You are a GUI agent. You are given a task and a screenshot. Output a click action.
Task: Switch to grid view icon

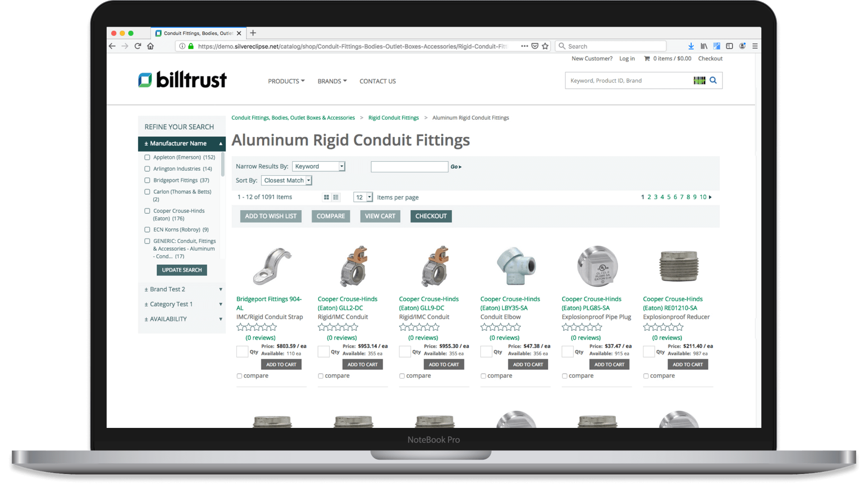(x=326, y=197)
